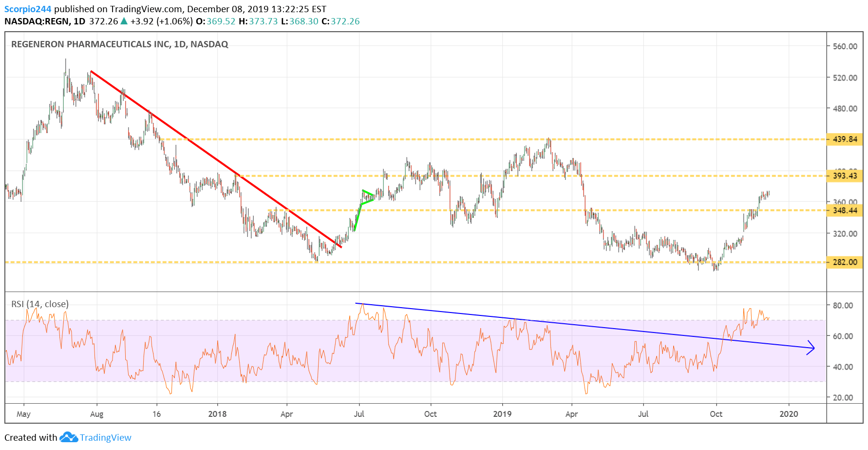
Task: Click the low price L:368.30 value
Action: [x=300, y=21]
